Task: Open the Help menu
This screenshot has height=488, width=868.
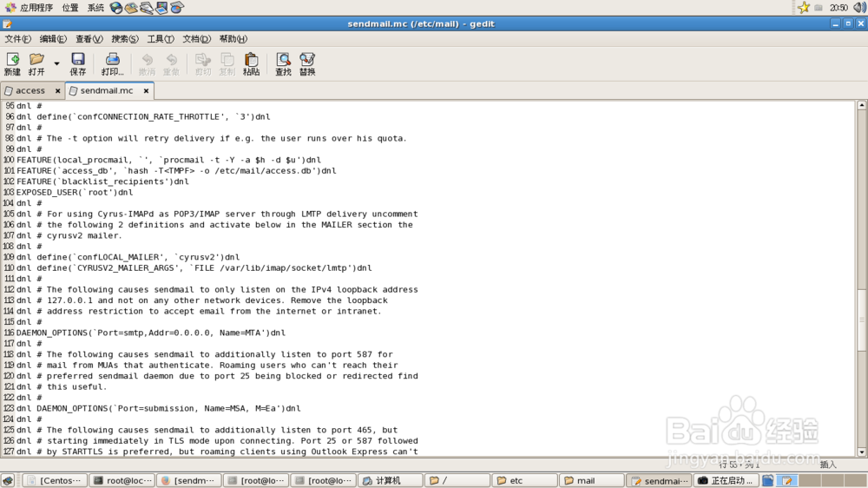Action: pyautogui.click(x=233, y=39)
